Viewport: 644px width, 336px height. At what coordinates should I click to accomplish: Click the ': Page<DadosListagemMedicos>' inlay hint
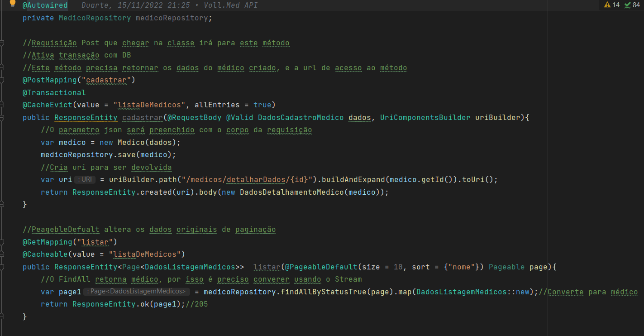click(137, 292)
